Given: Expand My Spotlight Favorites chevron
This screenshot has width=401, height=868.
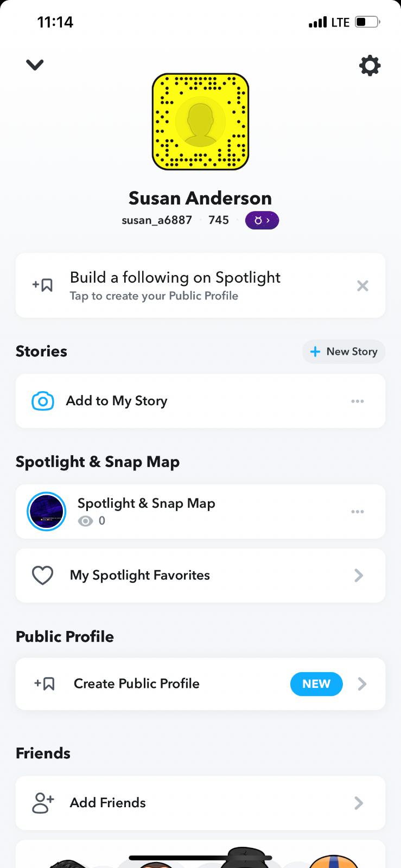Looking at the screenshot, I should coord(359,576).
